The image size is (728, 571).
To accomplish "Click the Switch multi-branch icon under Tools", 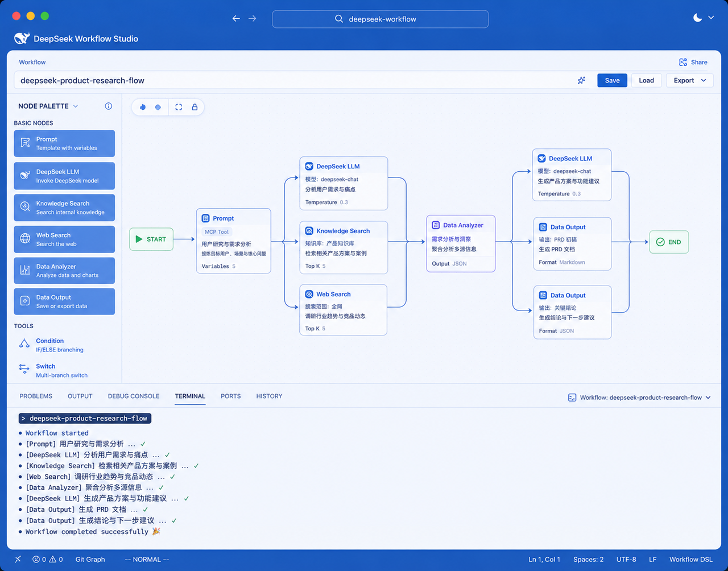I will click(x=24, y=369).
